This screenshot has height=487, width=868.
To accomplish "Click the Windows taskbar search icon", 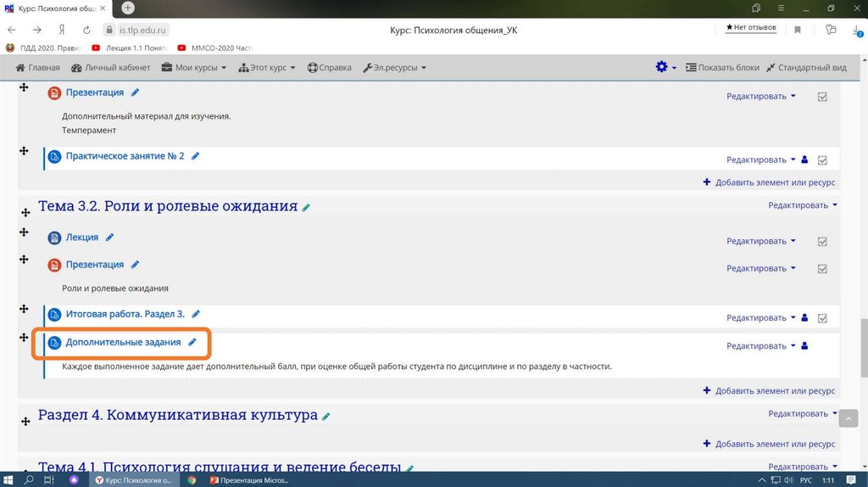I will coord(29,480).
